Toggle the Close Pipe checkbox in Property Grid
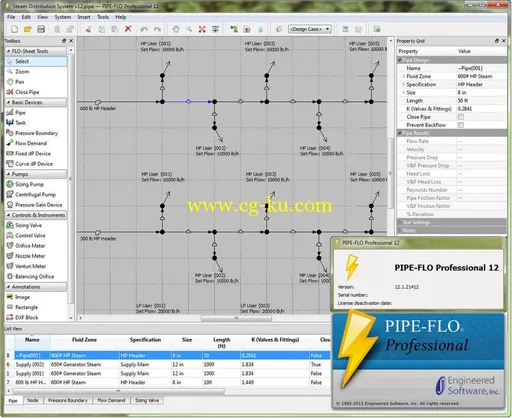 (461, 117)
